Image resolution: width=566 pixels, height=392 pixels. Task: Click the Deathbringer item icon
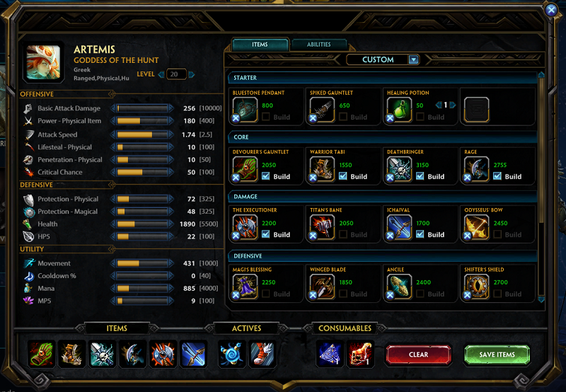399,169
